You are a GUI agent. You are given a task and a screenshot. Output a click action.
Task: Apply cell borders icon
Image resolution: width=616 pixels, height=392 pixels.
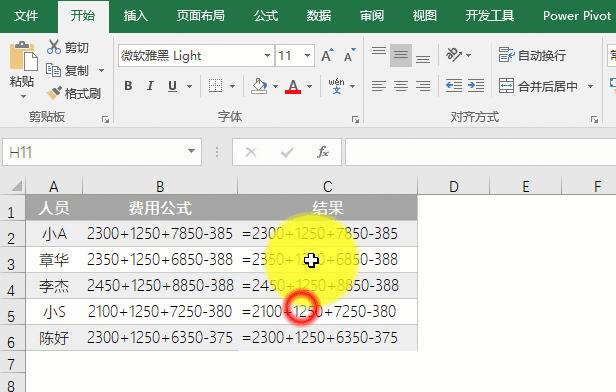(x=215, y=86)
